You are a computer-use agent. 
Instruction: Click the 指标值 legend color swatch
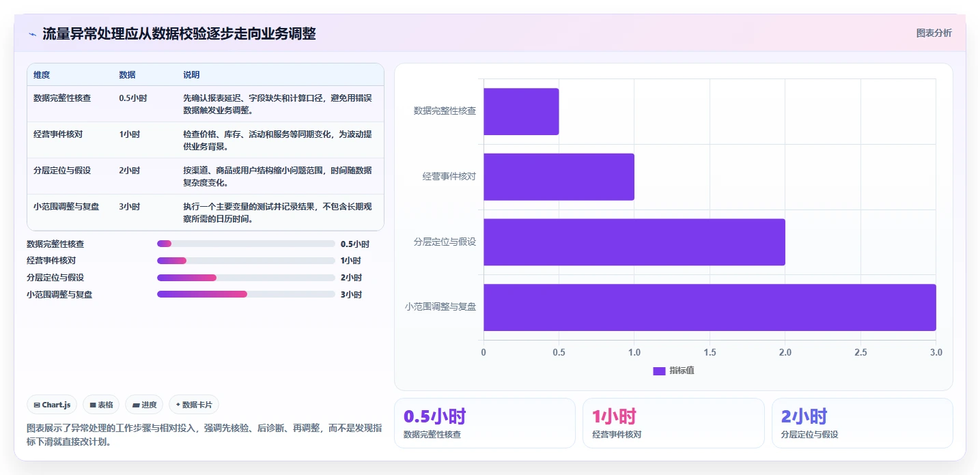[x=659, y=371]
